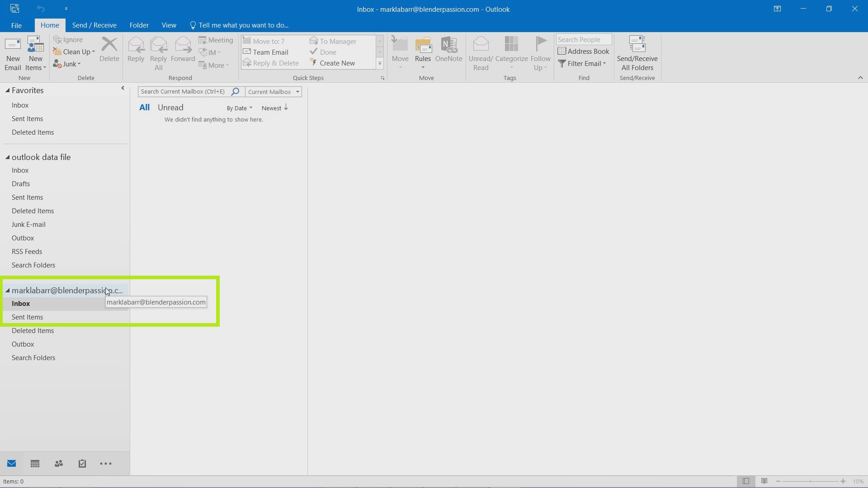This screenshot has width=868, height=488.
Task: Open navigation options ellipsis
Action: click(106, 464)
